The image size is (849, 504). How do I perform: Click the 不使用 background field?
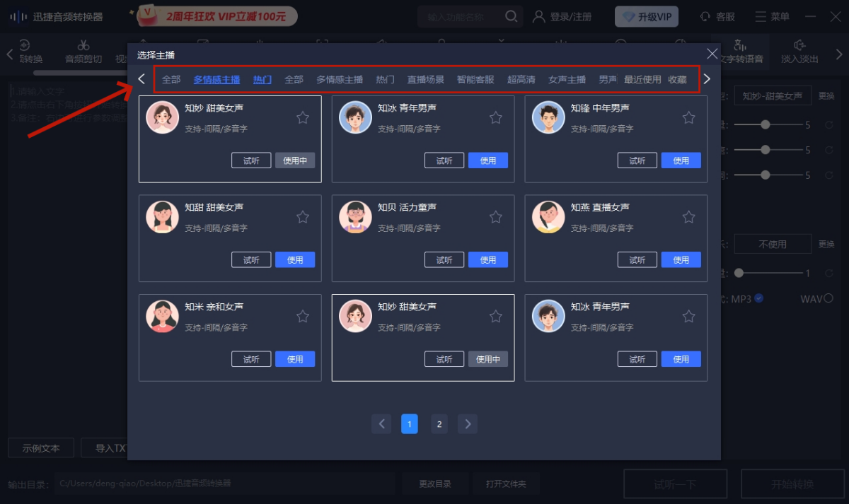tap(773, 244)
